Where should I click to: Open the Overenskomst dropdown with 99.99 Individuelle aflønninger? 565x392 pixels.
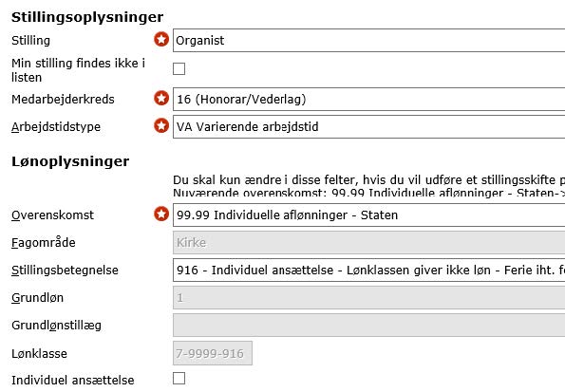click(369, 215)
